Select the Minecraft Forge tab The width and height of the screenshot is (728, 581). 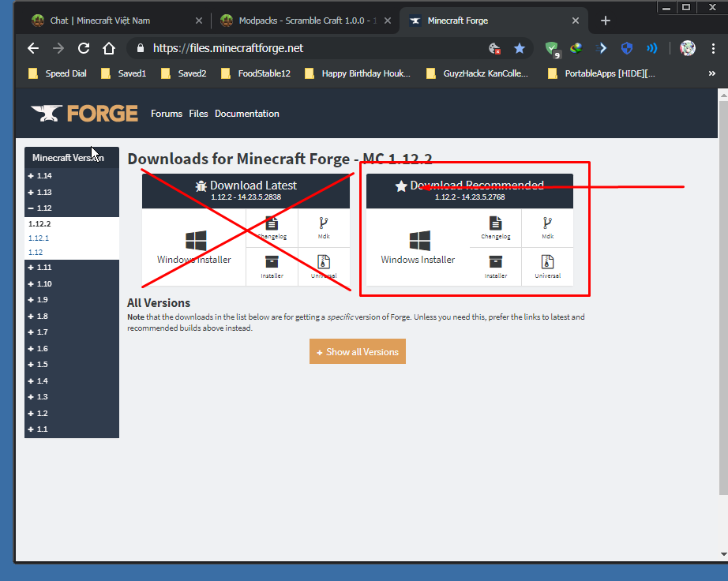[494, 21]
